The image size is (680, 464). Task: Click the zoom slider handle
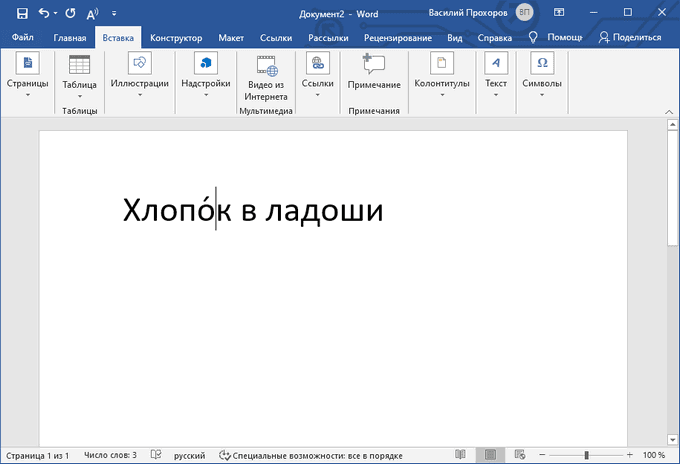(586, 455)
